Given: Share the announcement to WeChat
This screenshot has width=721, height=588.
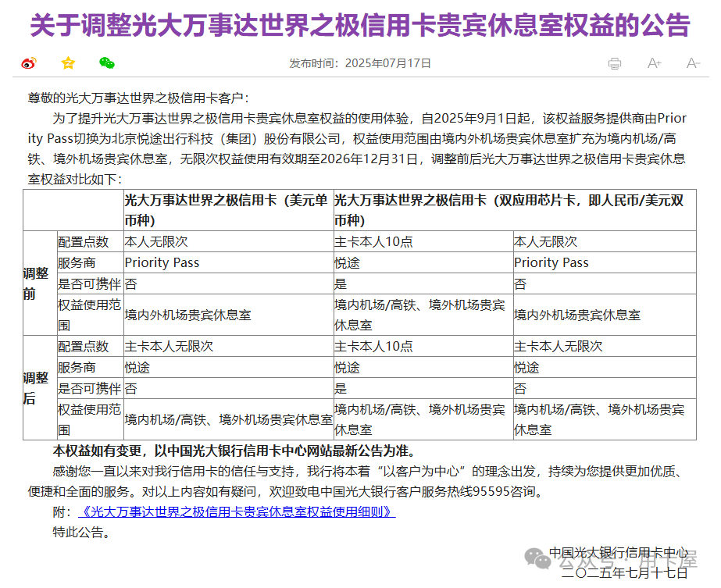Looking at the screenshot, I should coord(109,62).
